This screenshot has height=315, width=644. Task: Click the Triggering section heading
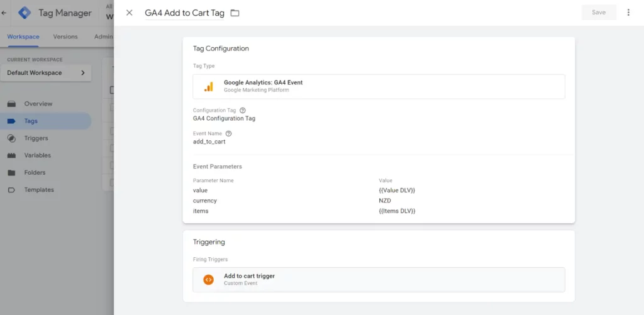pos(209,242)
